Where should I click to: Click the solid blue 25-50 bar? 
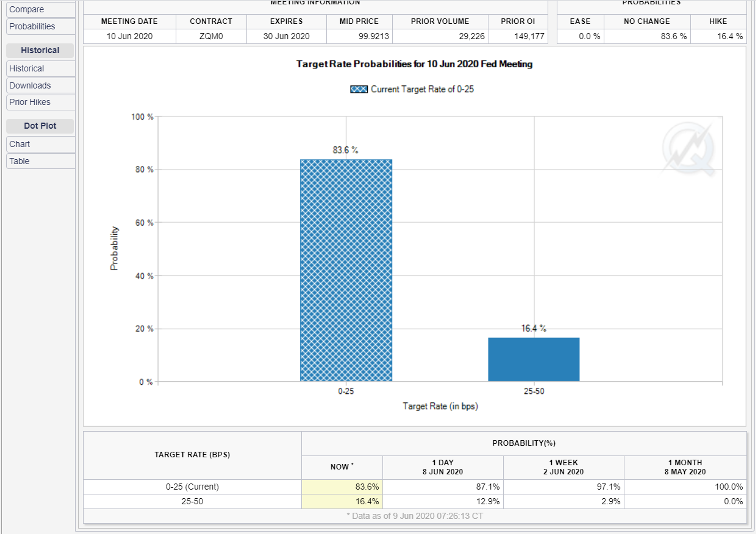click(534, 360)
